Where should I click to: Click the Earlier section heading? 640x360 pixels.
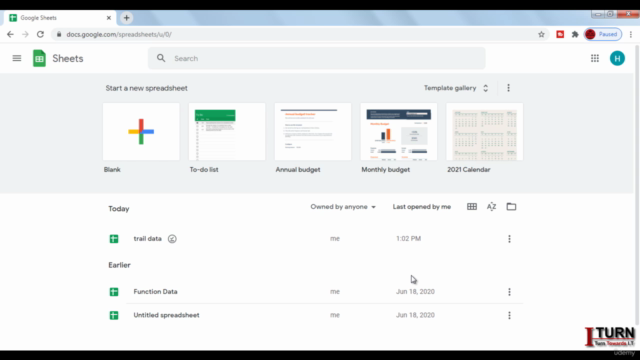[x=119, y=265]
